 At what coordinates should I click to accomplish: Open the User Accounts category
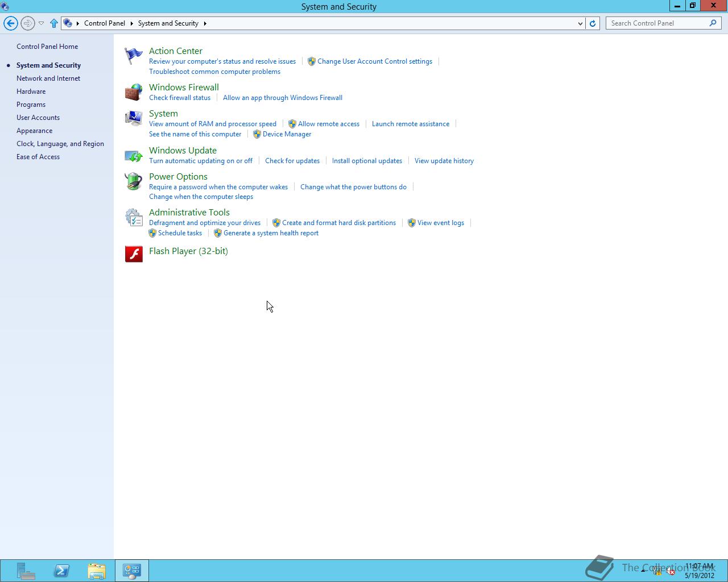[x=38, y=118]
